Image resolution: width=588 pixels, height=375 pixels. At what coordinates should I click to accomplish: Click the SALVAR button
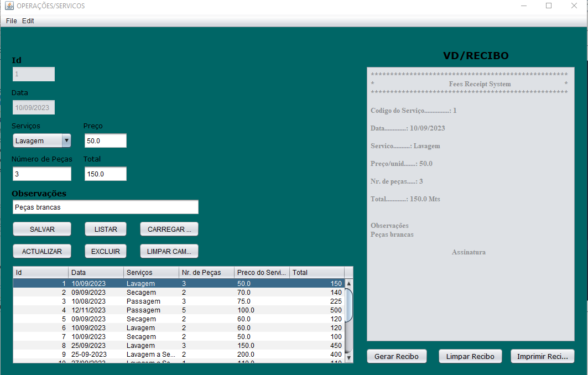(x=42, y=229)
